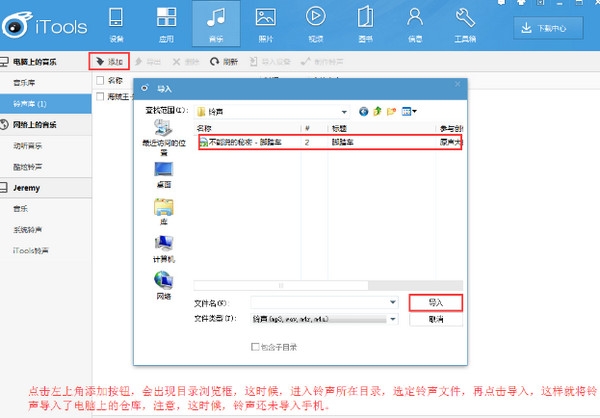Select the 桌面 desktop shortcut
Screen dimensions: 600x418
[164, 175]
